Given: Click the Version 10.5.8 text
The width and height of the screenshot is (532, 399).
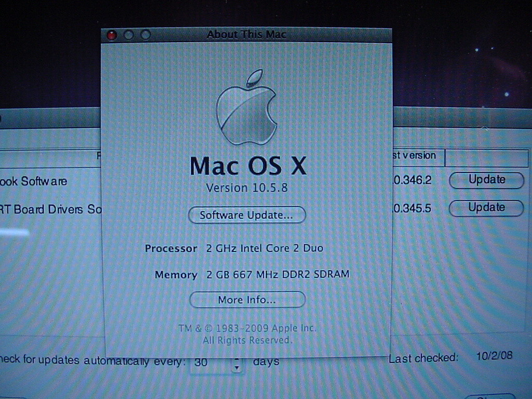Looking at the screenshot, I should coord(247,188).
